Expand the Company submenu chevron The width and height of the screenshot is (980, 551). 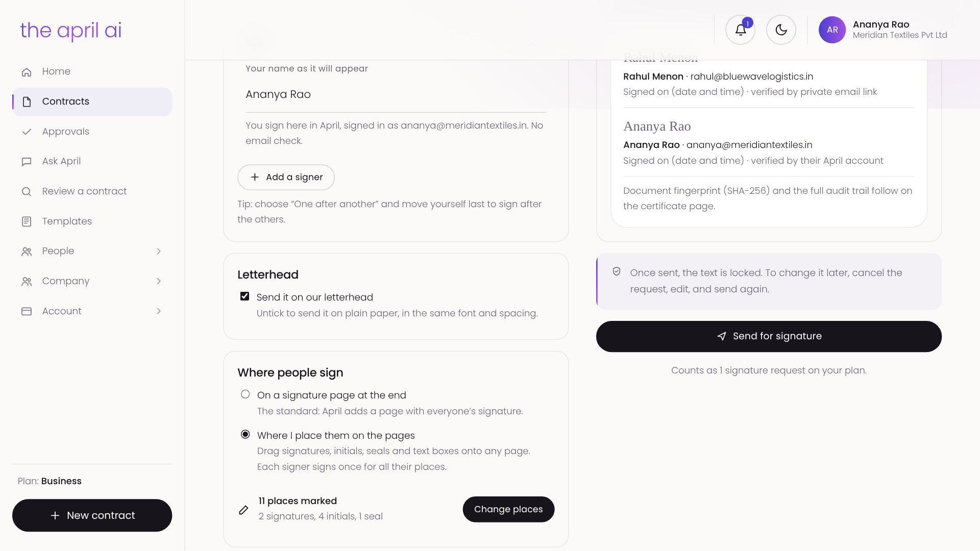(x=159, y=281)
